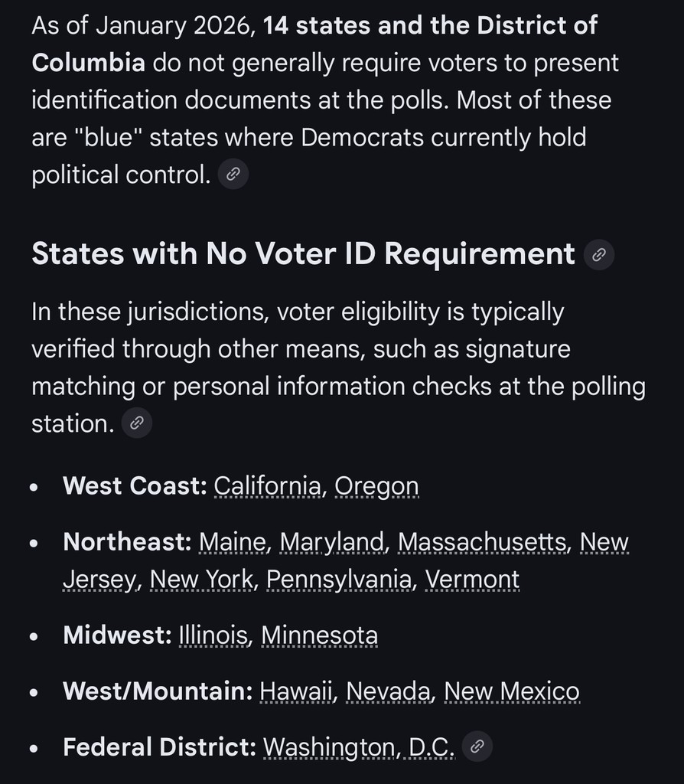Image resolution: width=684 pixels, height=784 pixels.
Task: Click the California link
Action: pyautogui.click(x=267, y=486)
